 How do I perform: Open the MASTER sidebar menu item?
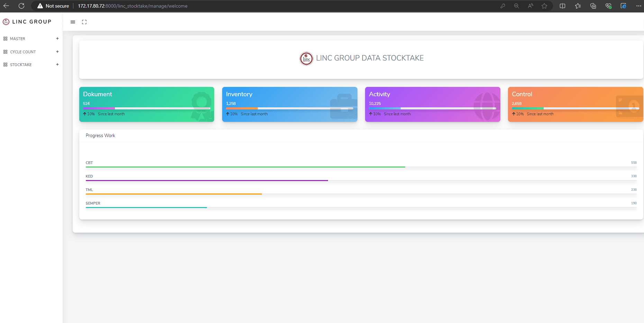click(18, 39)
